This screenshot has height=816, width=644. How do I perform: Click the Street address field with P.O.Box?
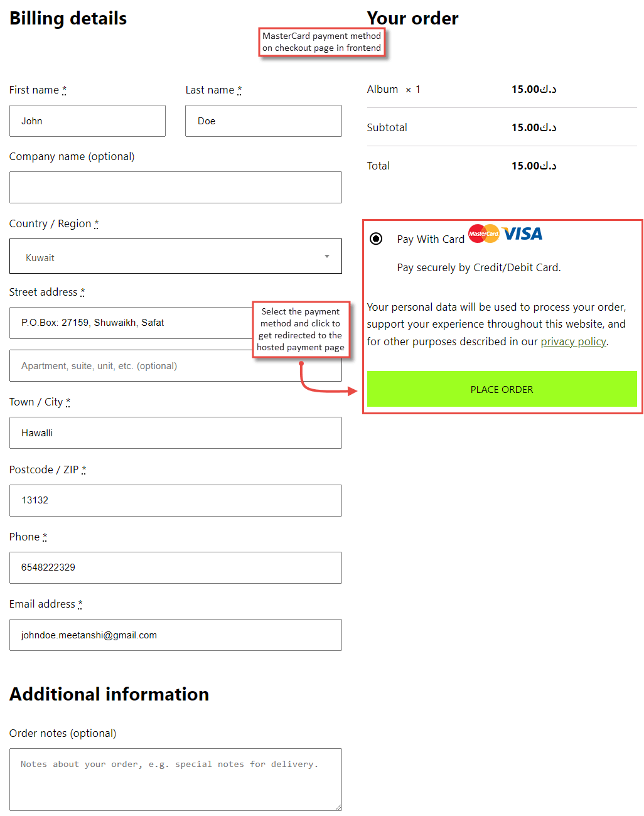[x=126, y=323]
